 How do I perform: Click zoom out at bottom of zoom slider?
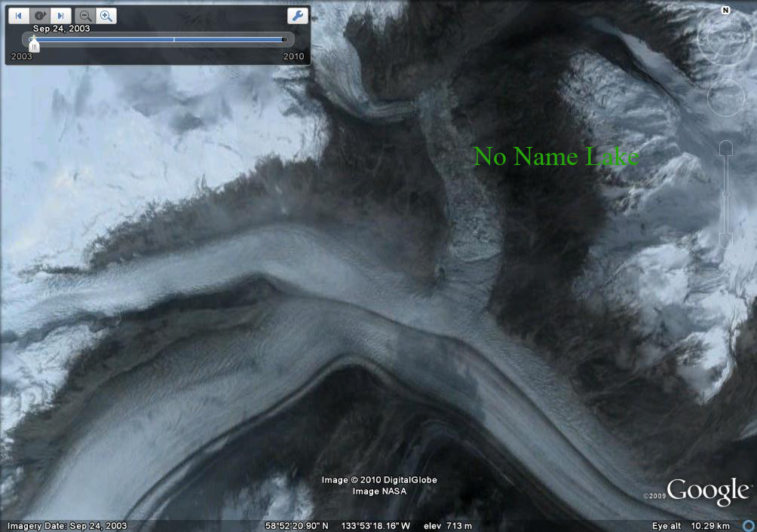(x=725, y=240)
